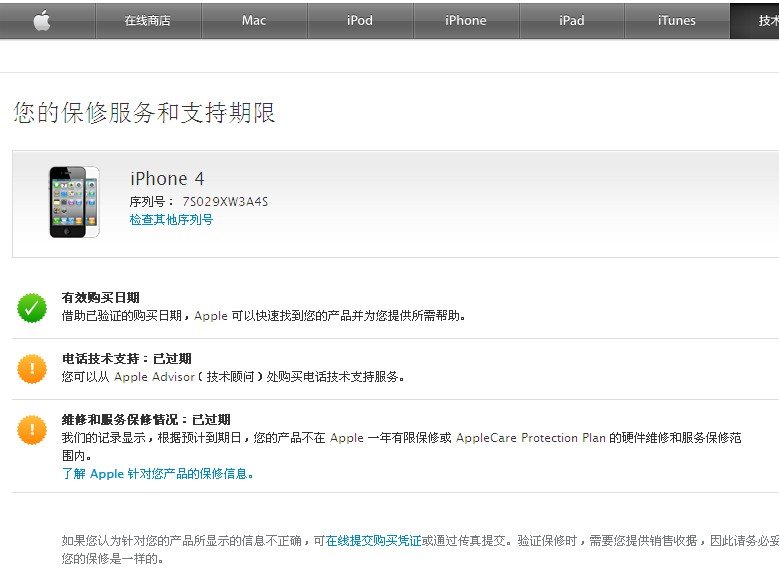The height and width of the screenshot is (576, 779).
Task: Switch to the iPad navigation tab
Action: point(572,20)
